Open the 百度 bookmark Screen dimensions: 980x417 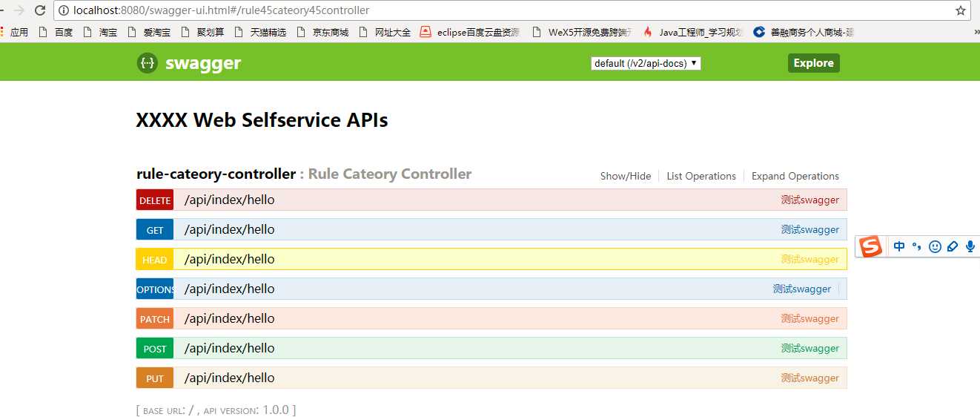coord(56,32)
